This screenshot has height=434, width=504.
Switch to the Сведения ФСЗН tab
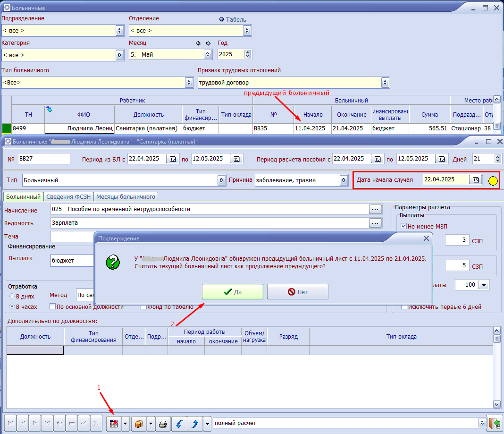68,196
